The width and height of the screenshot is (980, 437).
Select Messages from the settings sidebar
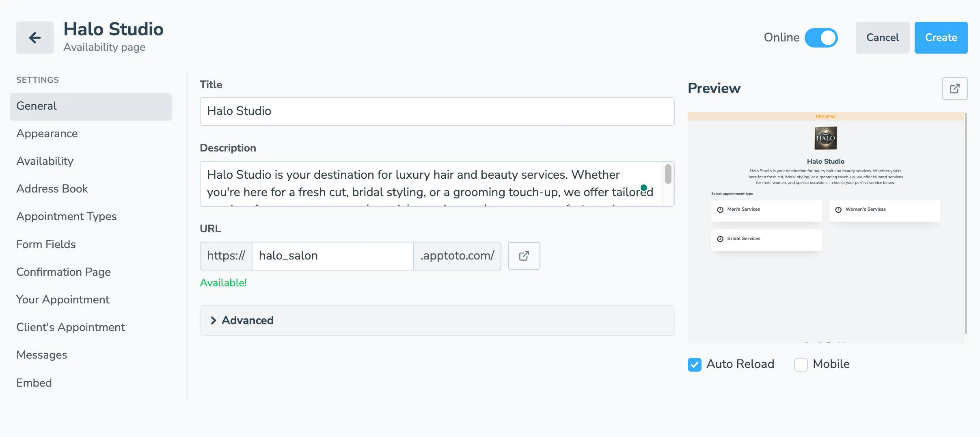tap(41, 355)
